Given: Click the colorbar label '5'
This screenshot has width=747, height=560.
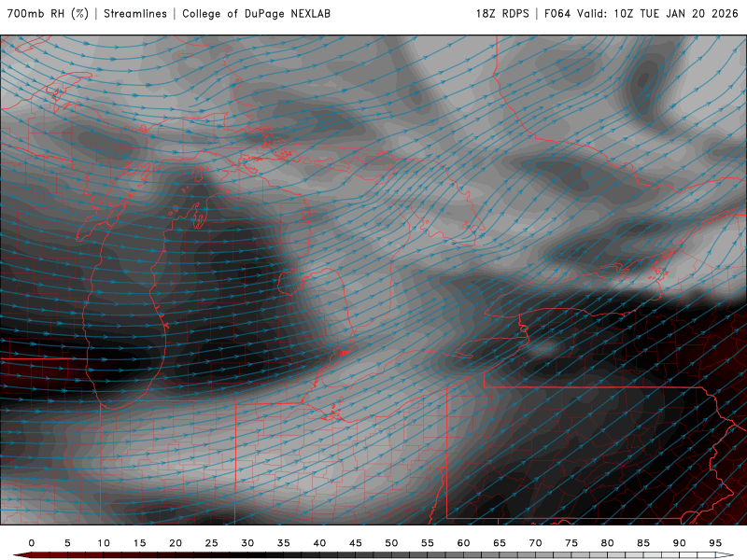Looking at the screenshot, I should (67, 543).
